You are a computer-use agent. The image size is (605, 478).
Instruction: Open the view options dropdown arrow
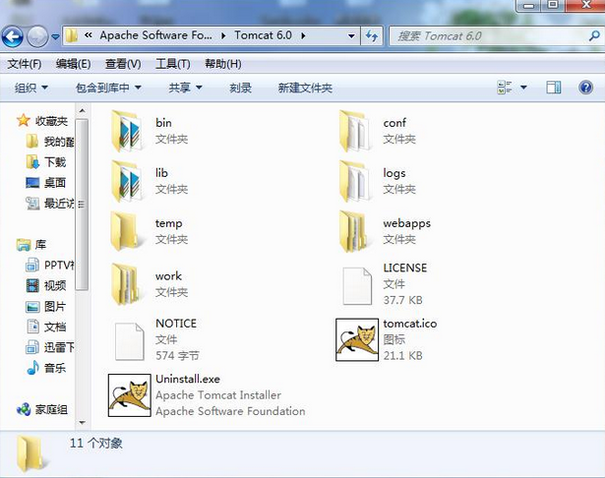(524, 88)
